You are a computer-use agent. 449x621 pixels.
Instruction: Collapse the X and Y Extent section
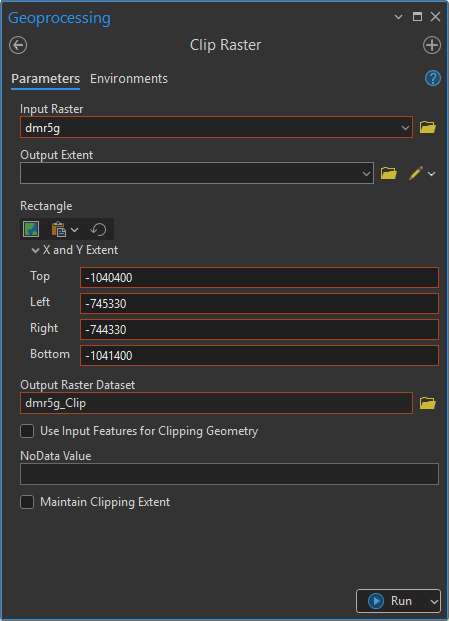35,250
